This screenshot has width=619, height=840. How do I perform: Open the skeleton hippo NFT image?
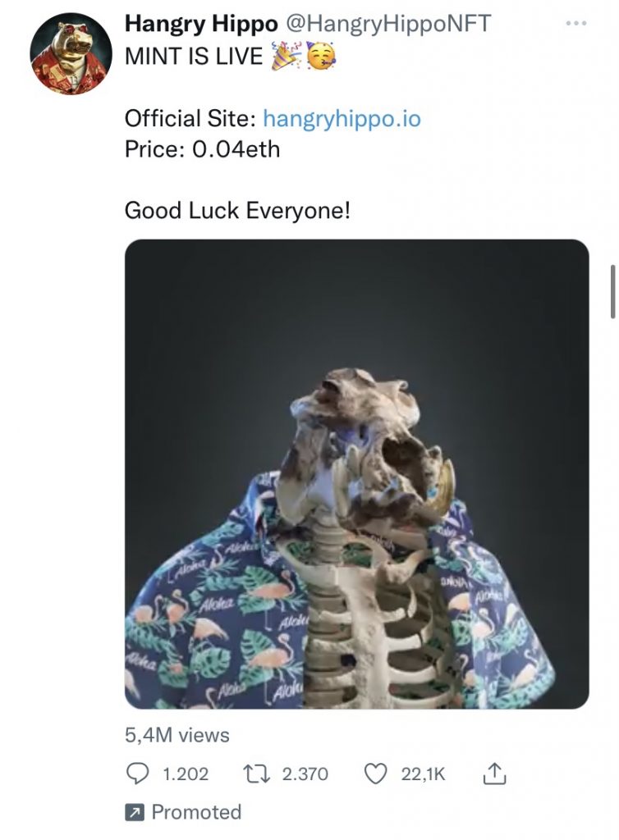[x=356, y=473]
